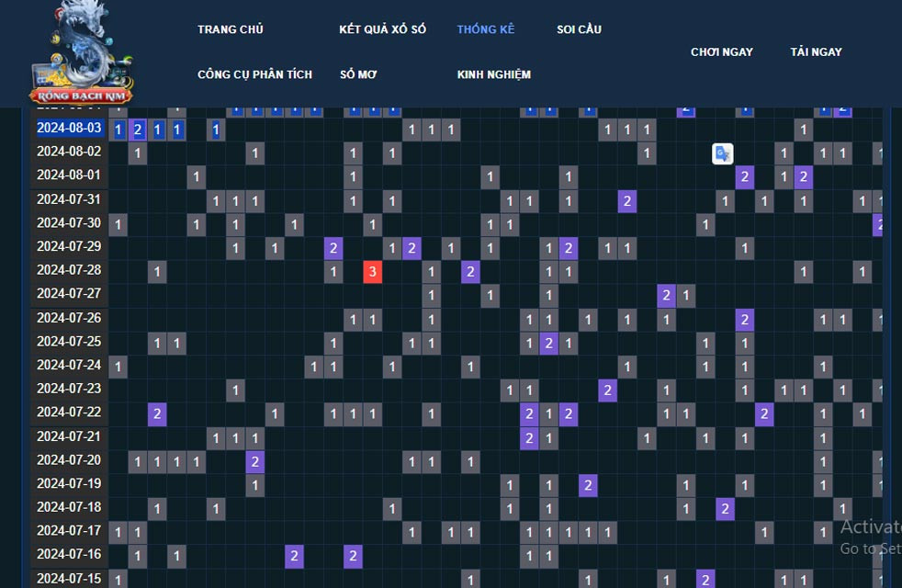Select the purple 2 cell in 2024-07-20 row
Viewport: 902px width, 588px height.
254,461
